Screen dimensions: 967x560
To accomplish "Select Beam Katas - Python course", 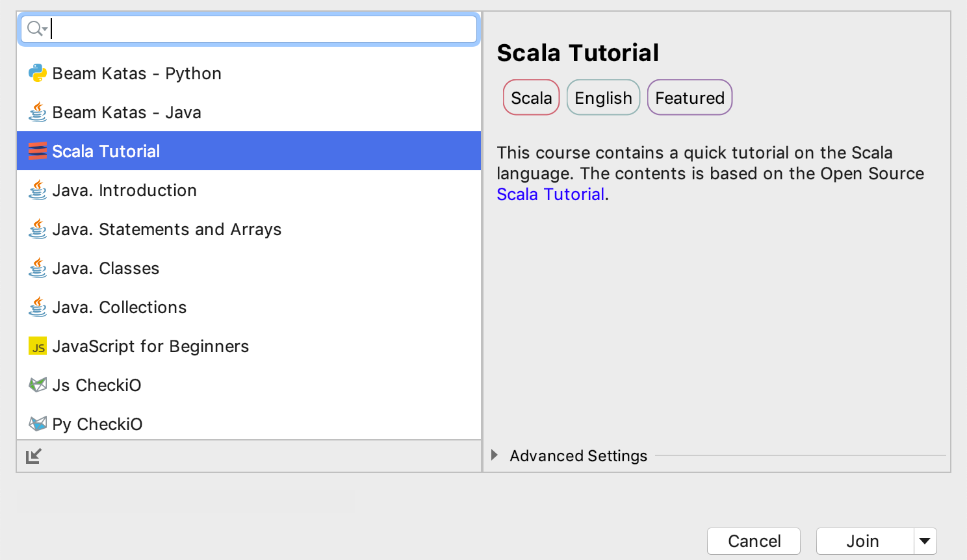I will pos(249,73).
